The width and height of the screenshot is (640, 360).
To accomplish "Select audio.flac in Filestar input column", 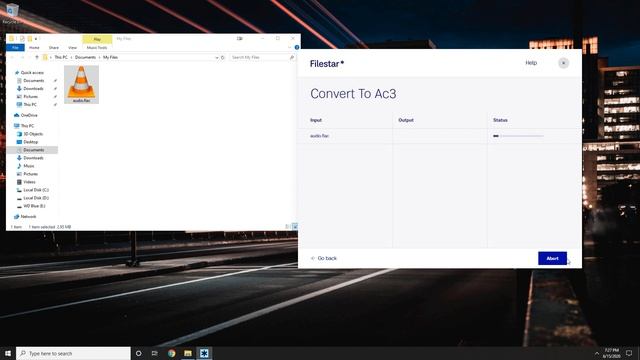I will tap(319, 136).
